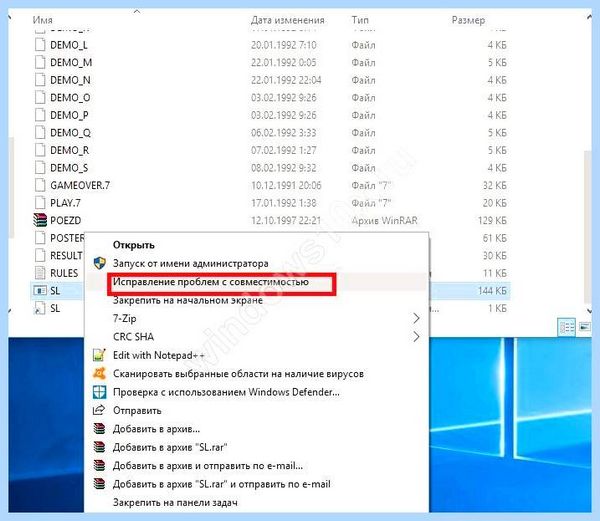Click WinRAR icon beside Добавить в архив...
The image size is (600, 521).
pyautogui.click(x=99, y=428)
